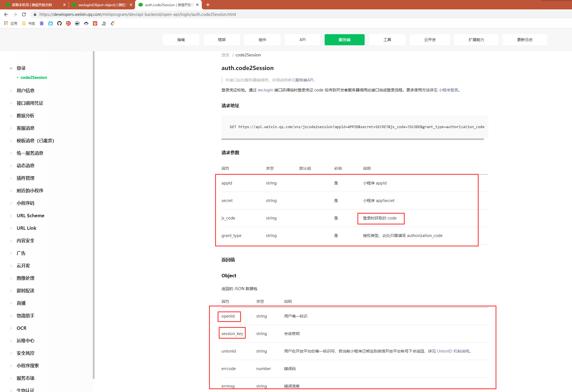Image resolution: width=572 pixels, height=392 pixels.
Task: Open URL Scheme in the sidebar
Action: (x=31, y=216)
